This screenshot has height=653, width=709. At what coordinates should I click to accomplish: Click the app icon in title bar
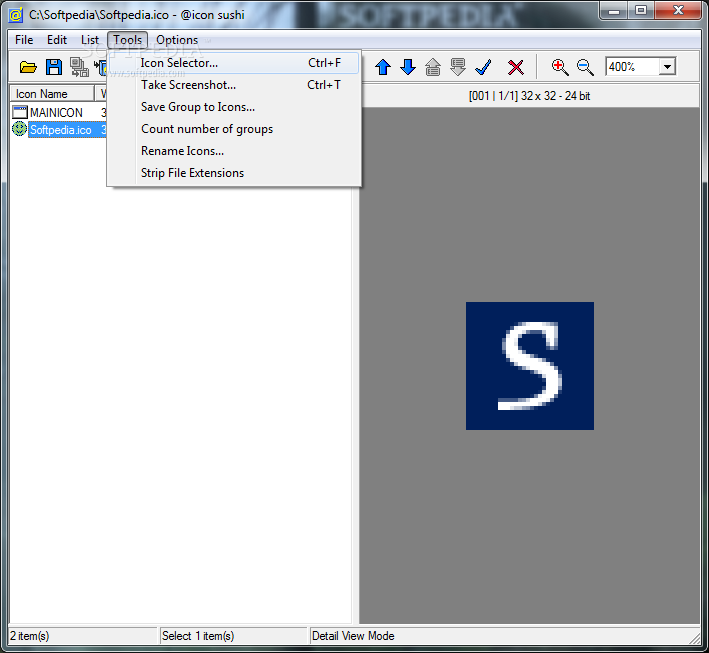coord(15,15)
